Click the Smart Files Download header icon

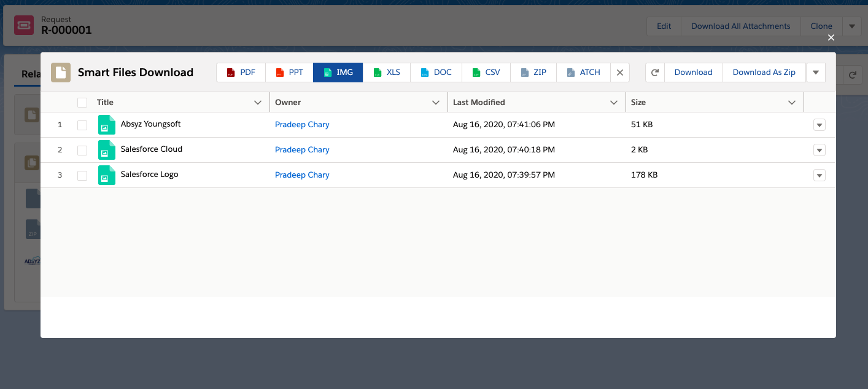(x=61, y=73)
